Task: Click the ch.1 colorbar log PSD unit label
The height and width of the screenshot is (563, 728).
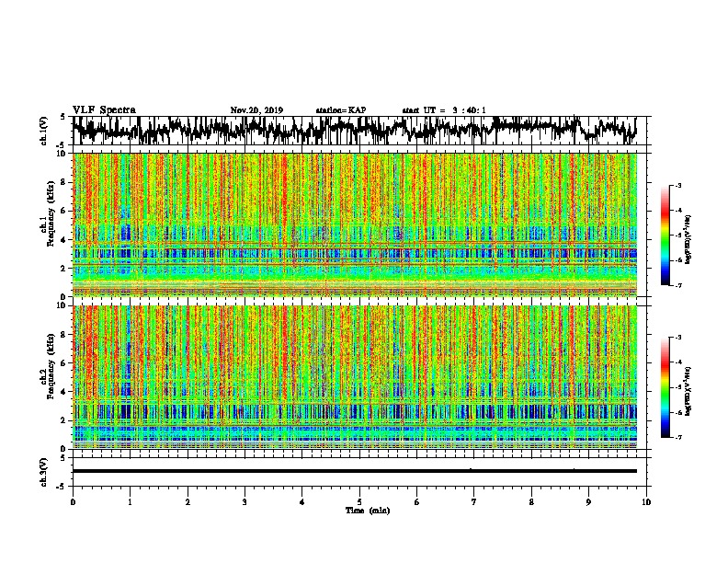Action: pos(688,239)
